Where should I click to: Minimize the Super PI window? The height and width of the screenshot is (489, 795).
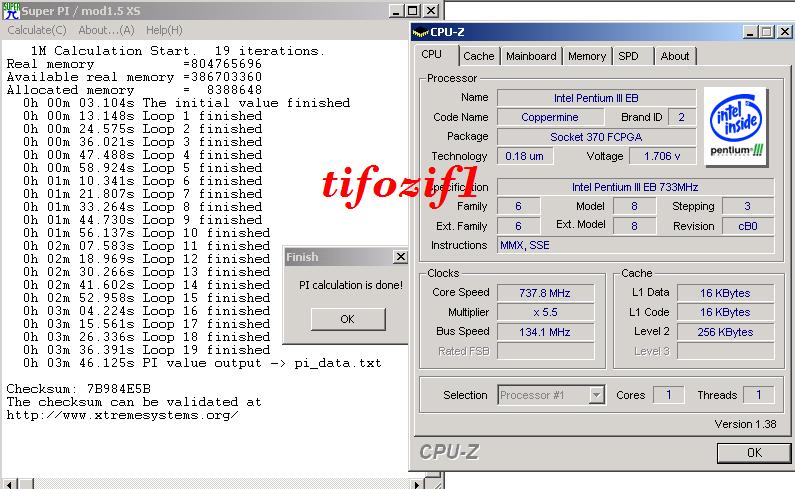point(396,11)
